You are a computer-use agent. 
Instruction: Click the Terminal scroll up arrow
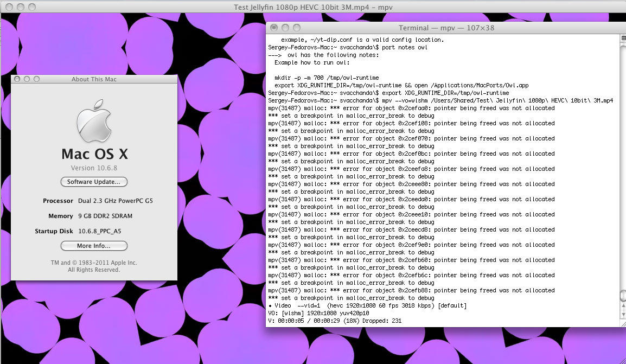tap(623, 306)
